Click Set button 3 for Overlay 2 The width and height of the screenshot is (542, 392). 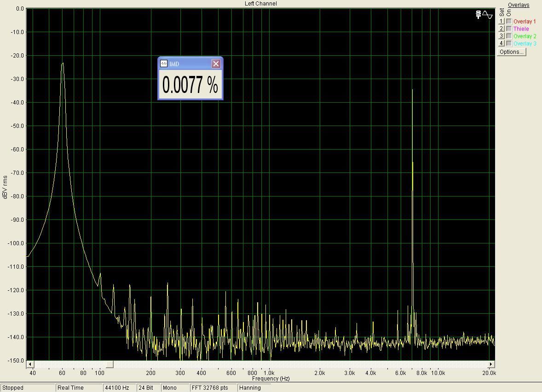(x=502, y=36)
